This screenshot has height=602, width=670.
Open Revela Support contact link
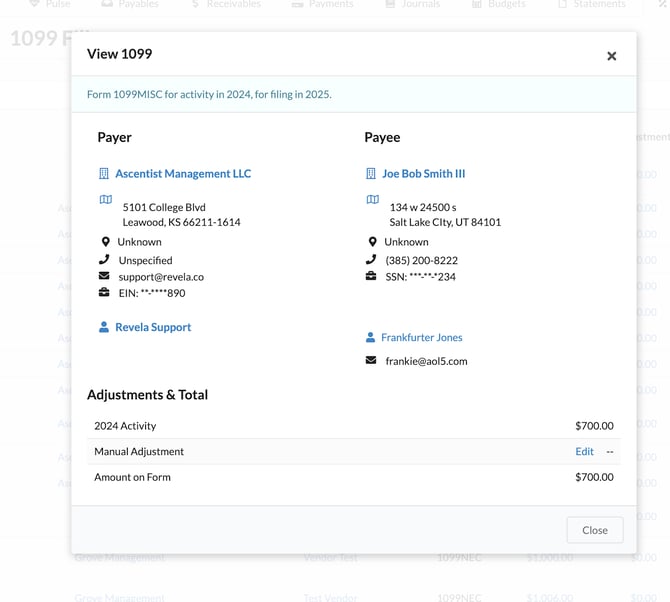click(152, 327)
